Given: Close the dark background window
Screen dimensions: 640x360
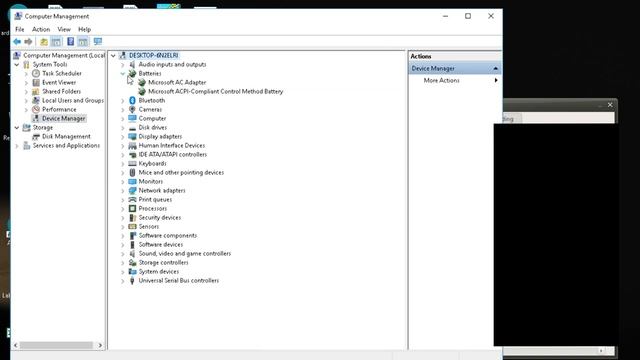Looking at the screenshot, I should (x=610, y=105).
